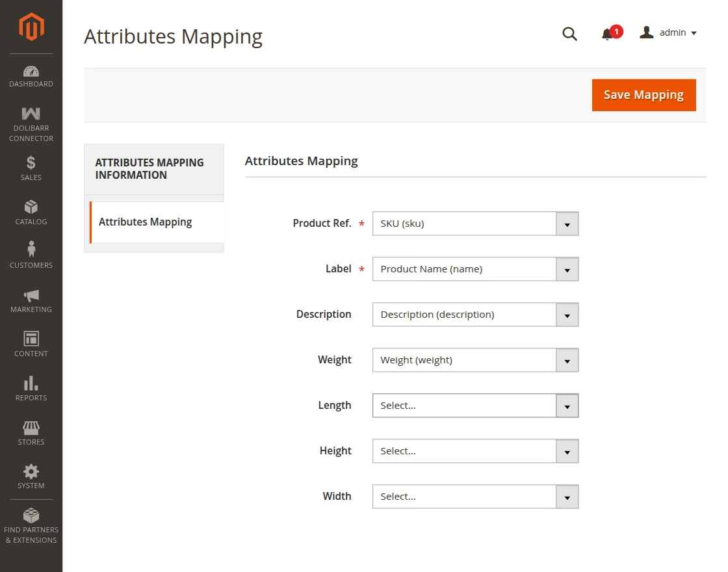Select the Attributes Mapping tab

(145, 222)
